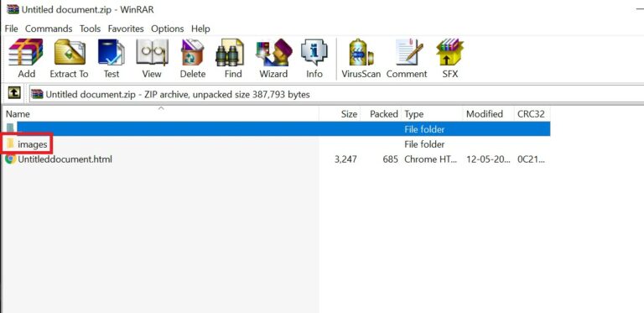644x313 pixels.
Task: Open the Commands menu
Action: [49, 29]
